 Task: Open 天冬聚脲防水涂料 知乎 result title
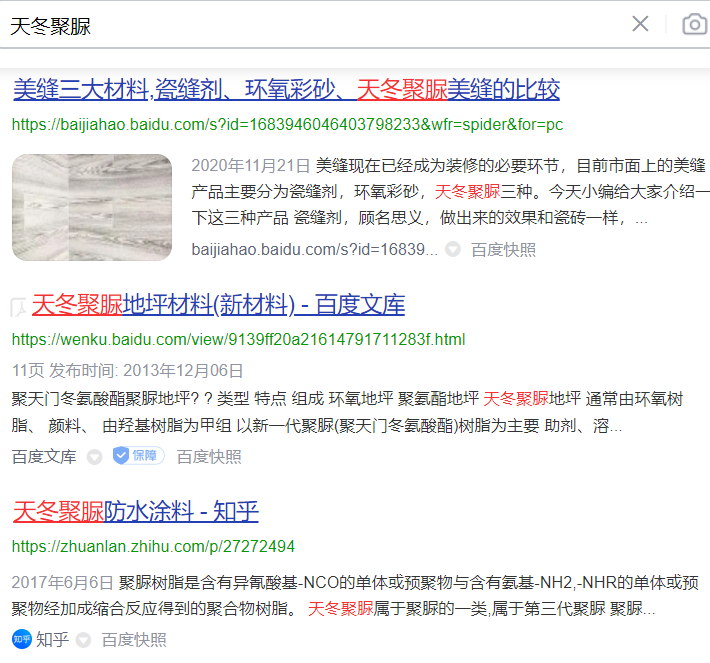pyautogui.click(x=135, y=512)
